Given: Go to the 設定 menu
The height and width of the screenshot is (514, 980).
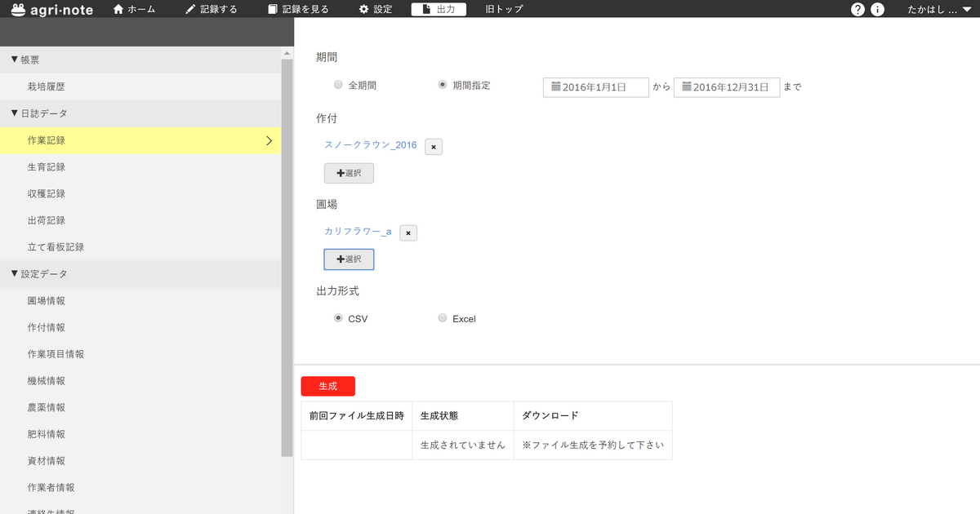Looking at the screenshot, I should [x=376, y=10].
